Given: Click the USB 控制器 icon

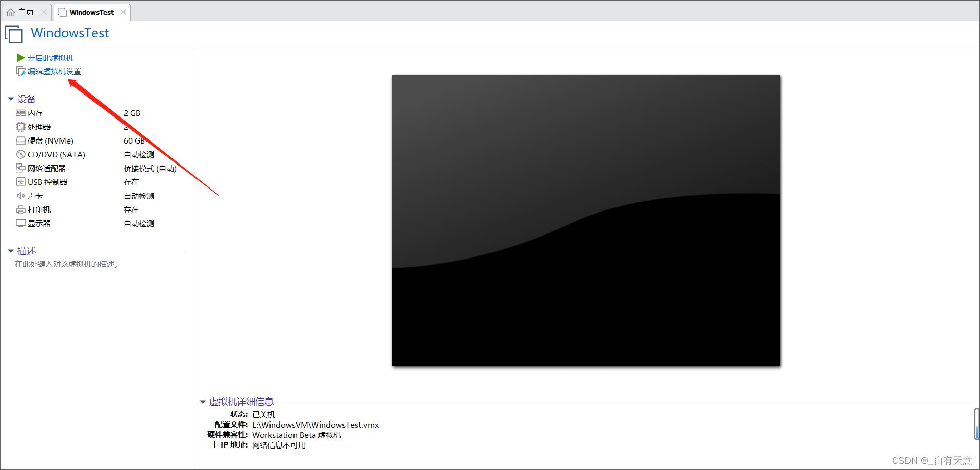Looking at the screenshot, I should coord(21,182).
